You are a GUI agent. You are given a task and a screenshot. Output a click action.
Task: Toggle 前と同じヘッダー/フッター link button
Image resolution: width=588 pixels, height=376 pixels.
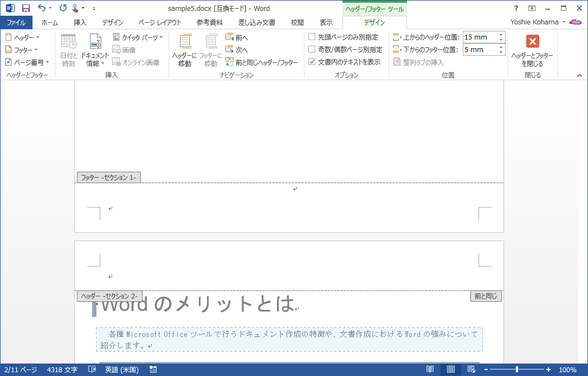[x=261, y=62]
